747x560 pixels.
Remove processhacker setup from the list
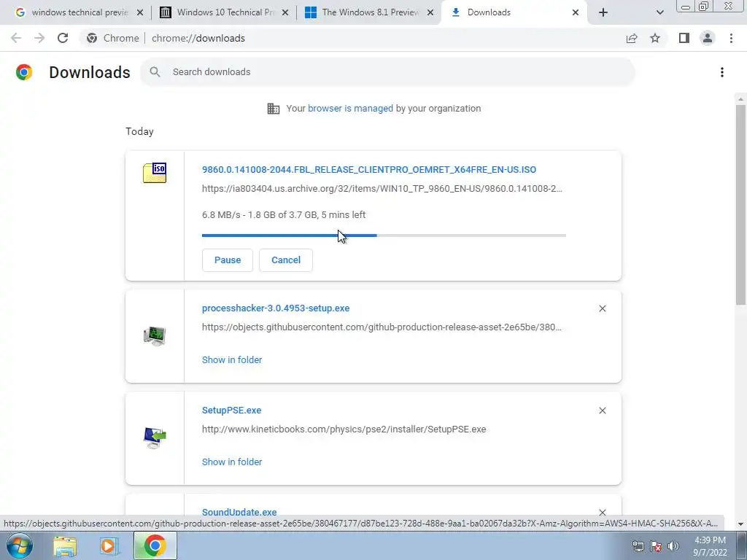(x=603, y=308)
